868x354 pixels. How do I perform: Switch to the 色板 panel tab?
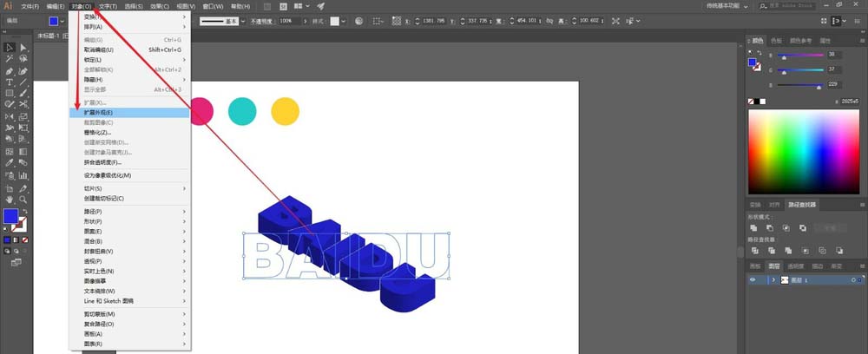776,41
